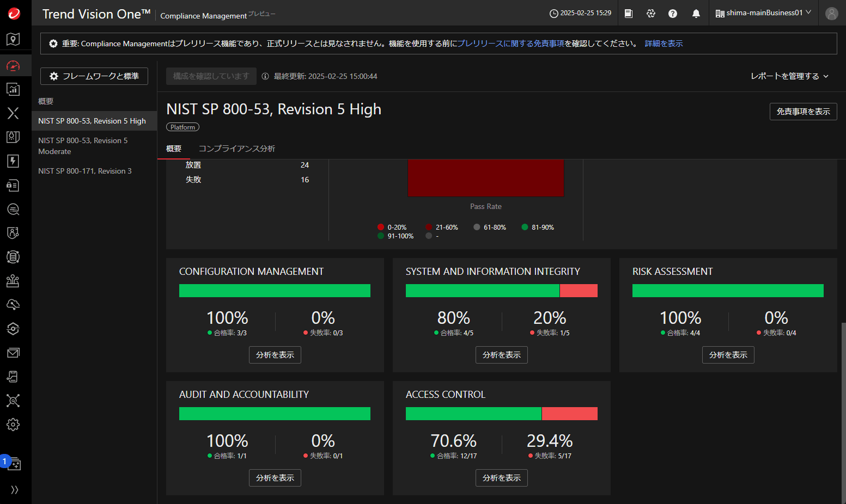This screenshot has height=504, width=846.
Task: Open the help question mark icon
Action: pos(673,14)
